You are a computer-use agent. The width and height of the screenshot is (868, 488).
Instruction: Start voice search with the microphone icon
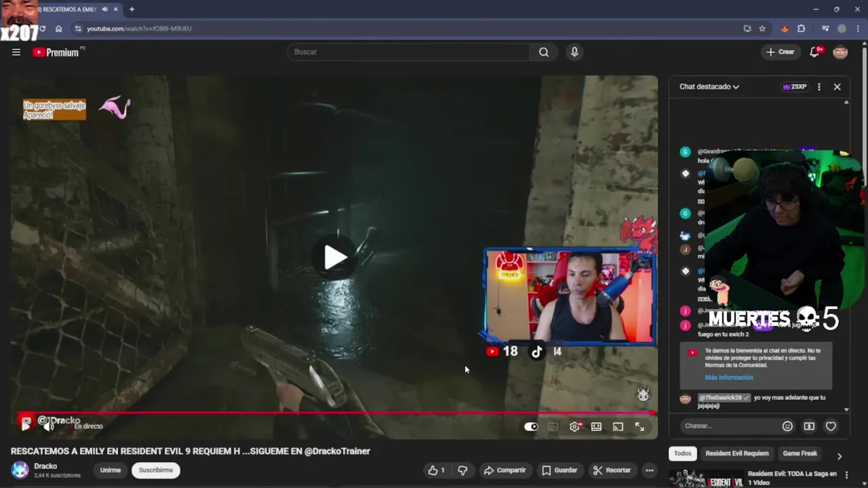click(x=574, y=52)
